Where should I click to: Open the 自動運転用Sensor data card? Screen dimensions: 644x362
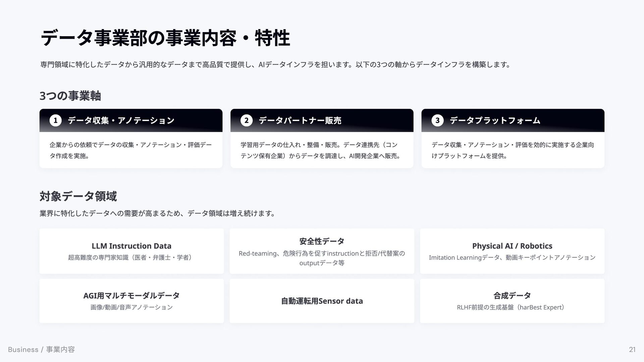coord(322,301)
